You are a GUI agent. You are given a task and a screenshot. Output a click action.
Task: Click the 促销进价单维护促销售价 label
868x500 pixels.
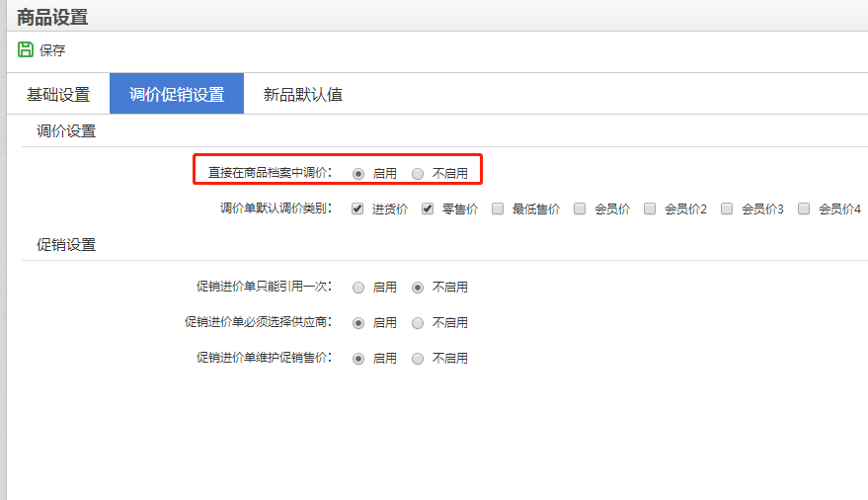coord(264,358)
